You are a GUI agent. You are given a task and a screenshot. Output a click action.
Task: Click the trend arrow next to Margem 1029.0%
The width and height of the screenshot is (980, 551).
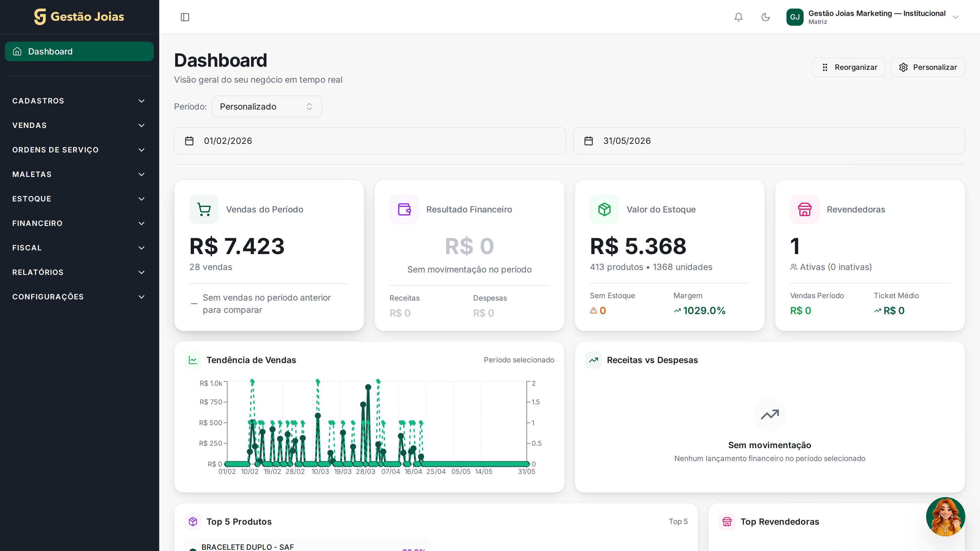pos(677,311)
